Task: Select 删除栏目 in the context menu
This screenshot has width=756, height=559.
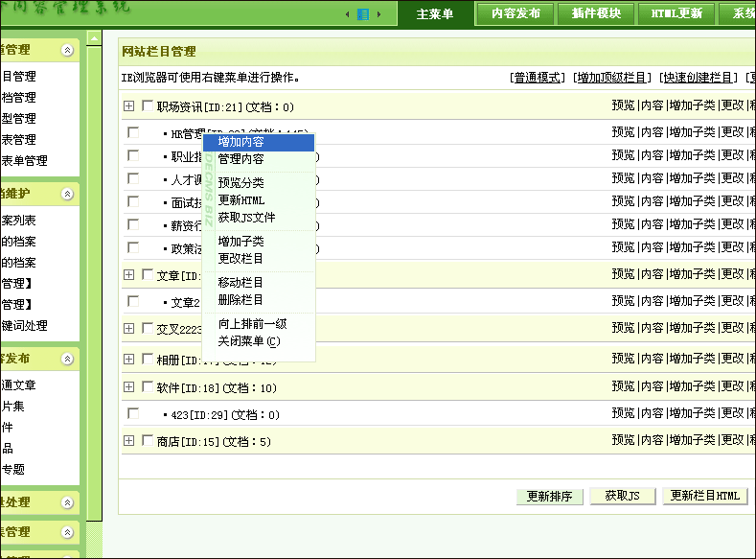Action: click(241, 300)
